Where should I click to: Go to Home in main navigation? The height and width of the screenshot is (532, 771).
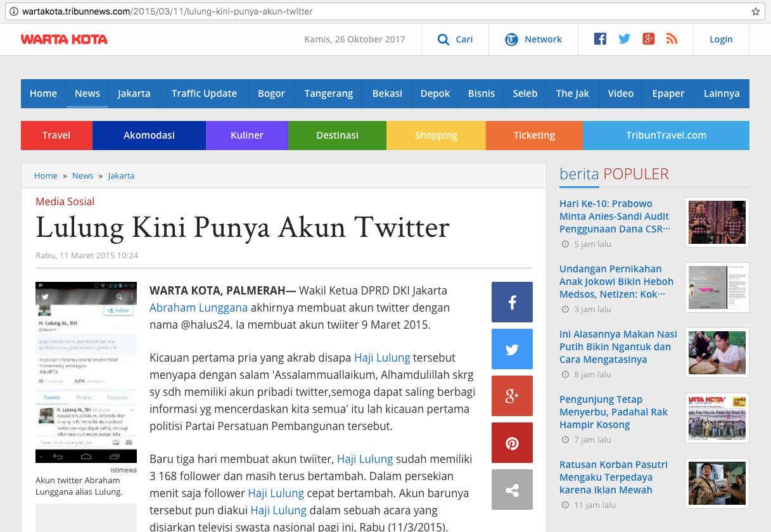(43, 93)
